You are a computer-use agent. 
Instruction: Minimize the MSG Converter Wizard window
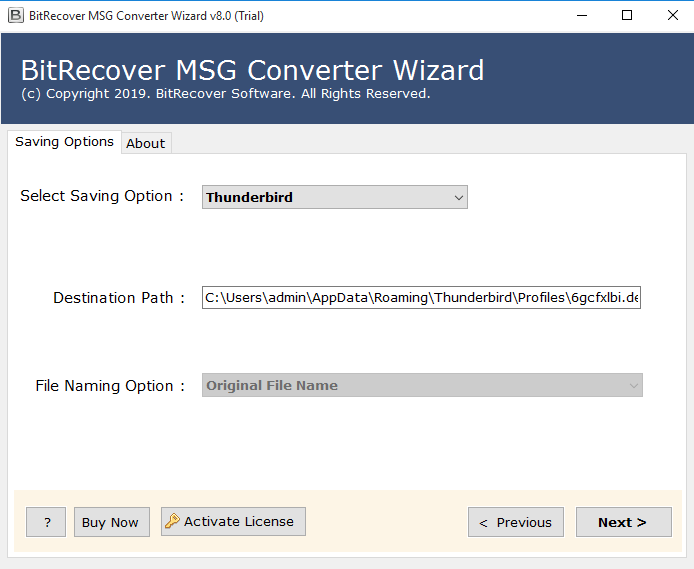tap(579, 16)
